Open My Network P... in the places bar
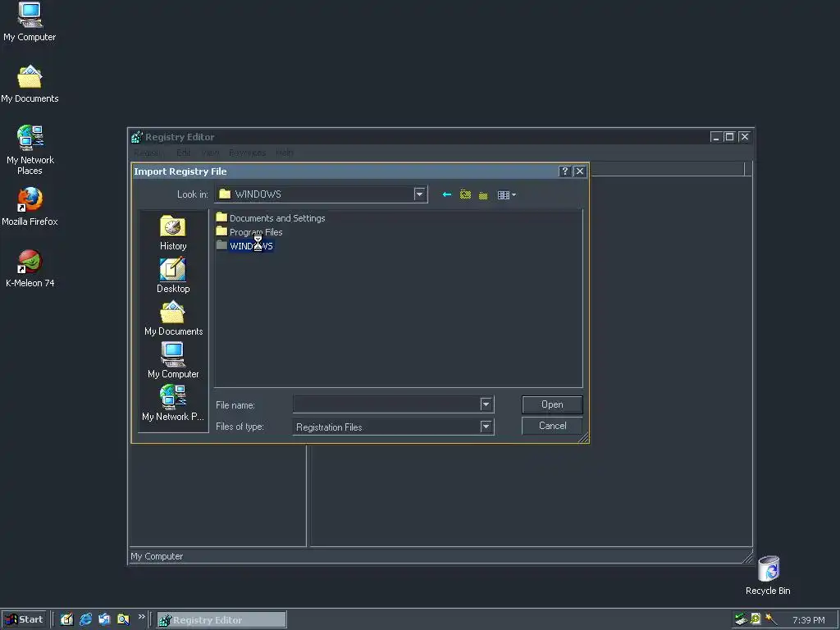 [x=173, y=403]
